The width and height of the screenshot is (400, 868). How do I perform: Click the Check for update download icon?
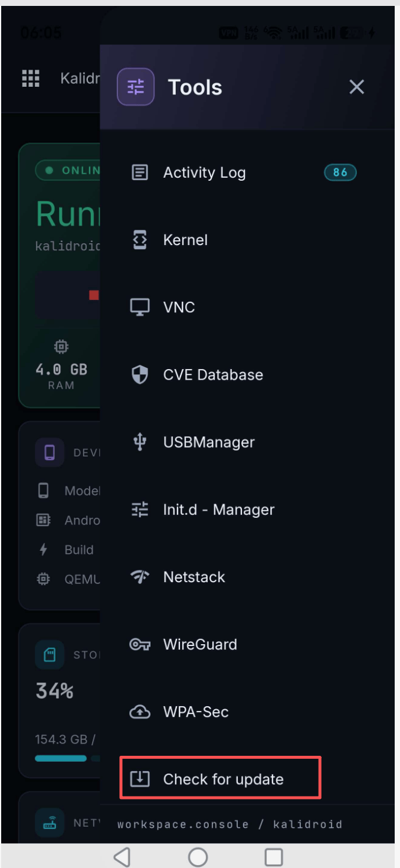pos(140,779)
